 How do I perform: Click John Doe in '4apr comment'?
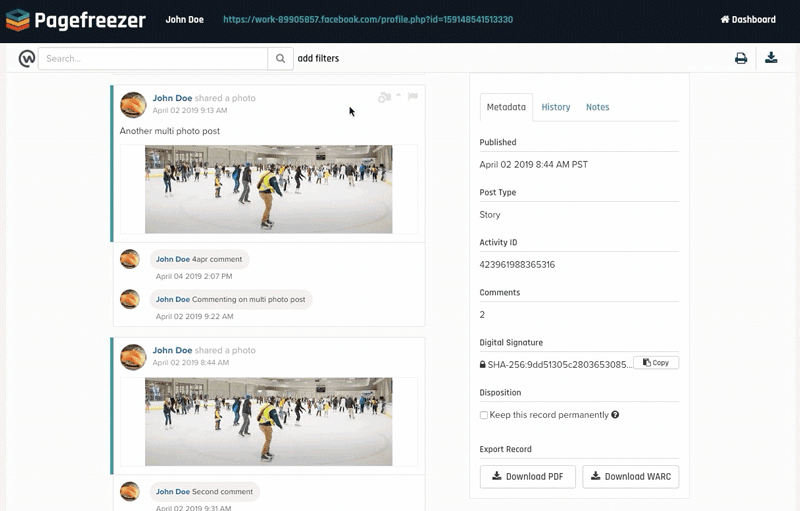click(173, 259)
